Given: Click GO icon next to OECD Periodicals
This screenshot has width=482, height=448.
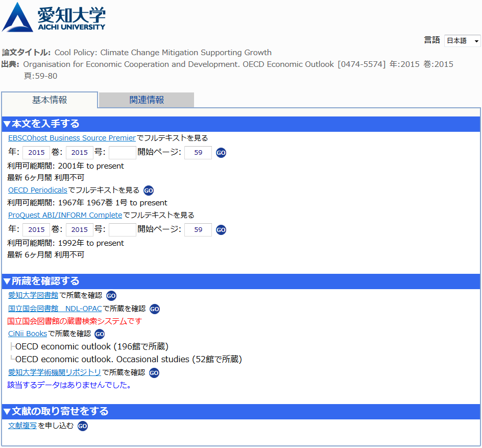Looking at the screenshot, I should click(x=149, y=191).
